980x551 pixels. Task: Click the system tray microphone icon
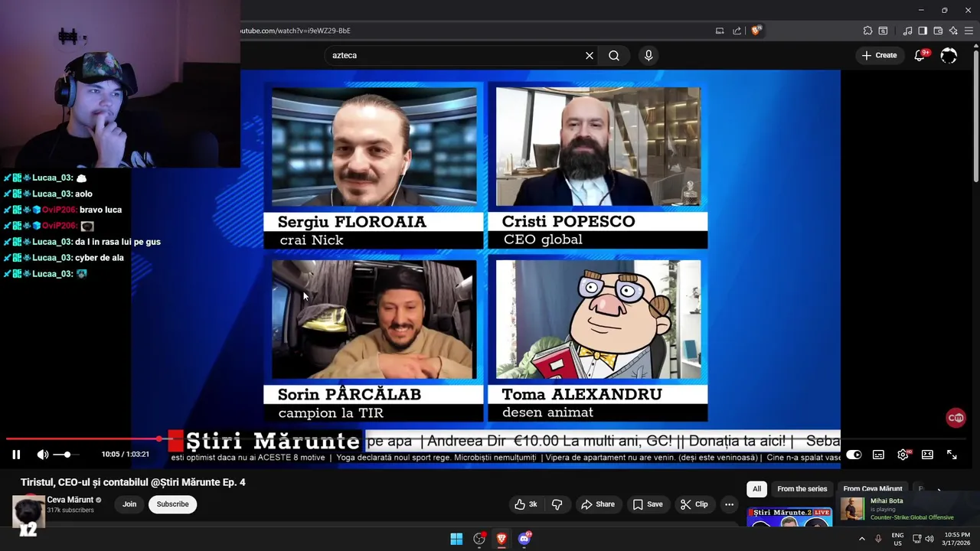(x=878, y=539)
